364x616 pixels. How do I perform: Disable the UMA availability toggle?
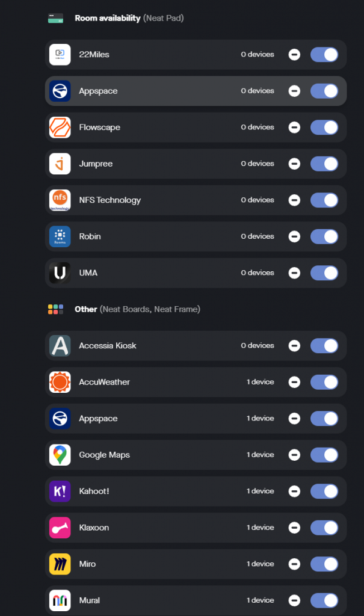[324, 273]
